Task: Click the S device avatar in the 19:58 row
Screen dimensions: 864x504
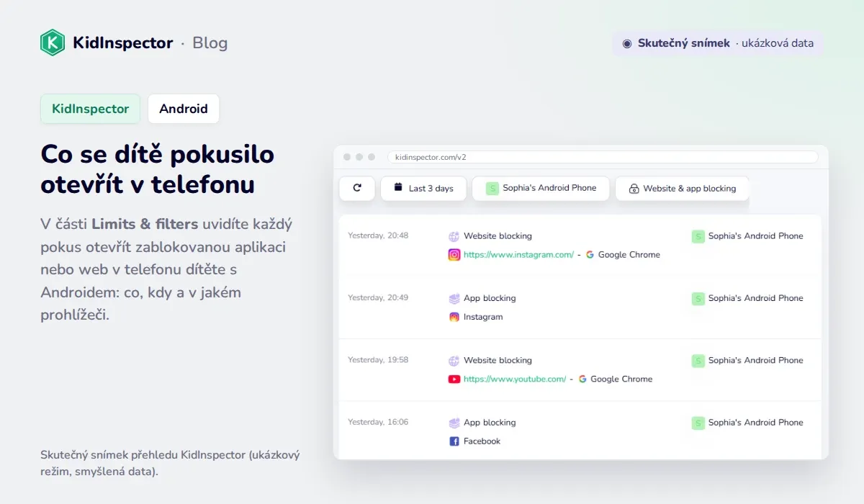Action: point(698,361)
